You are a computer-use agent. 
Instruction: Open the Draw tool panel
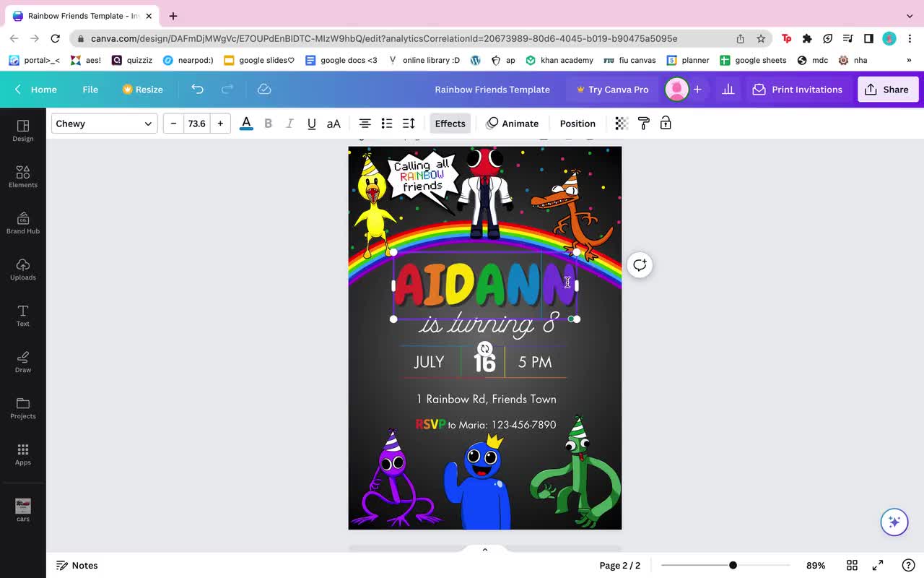pos(23,362)
